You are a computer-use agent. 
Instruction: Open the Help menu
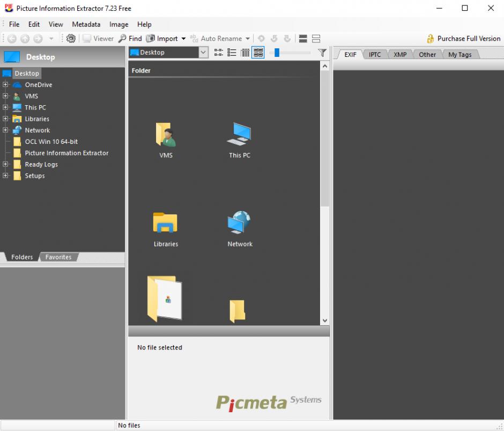pyautogui.click(x=144, y=25)
